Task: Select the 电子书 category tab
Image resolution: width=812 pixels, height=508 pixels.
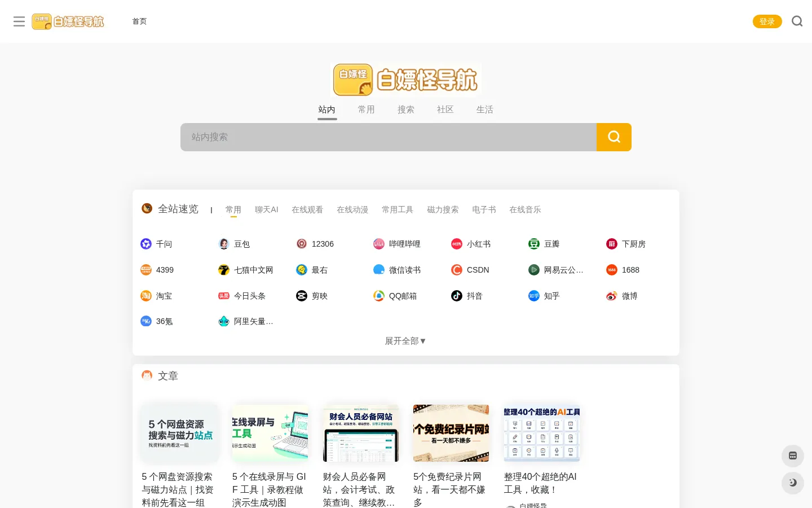Action: point(484,209)
